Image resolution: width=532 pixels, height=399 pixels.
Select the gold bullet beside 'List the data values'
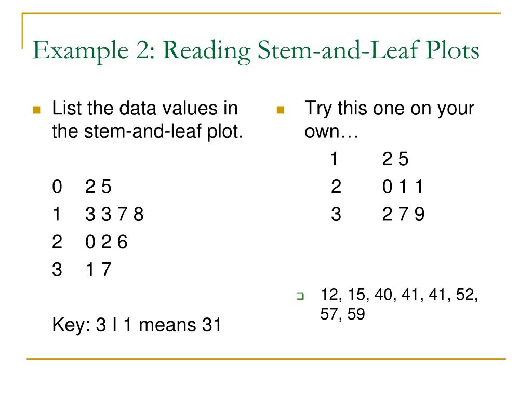point(37,110)
